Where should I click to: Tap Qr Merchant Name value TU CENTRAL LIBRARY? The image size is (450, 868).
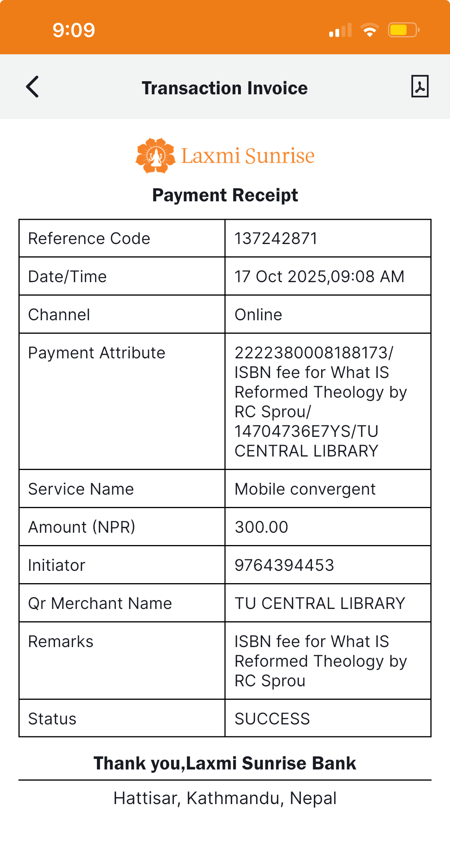point(320,603)
